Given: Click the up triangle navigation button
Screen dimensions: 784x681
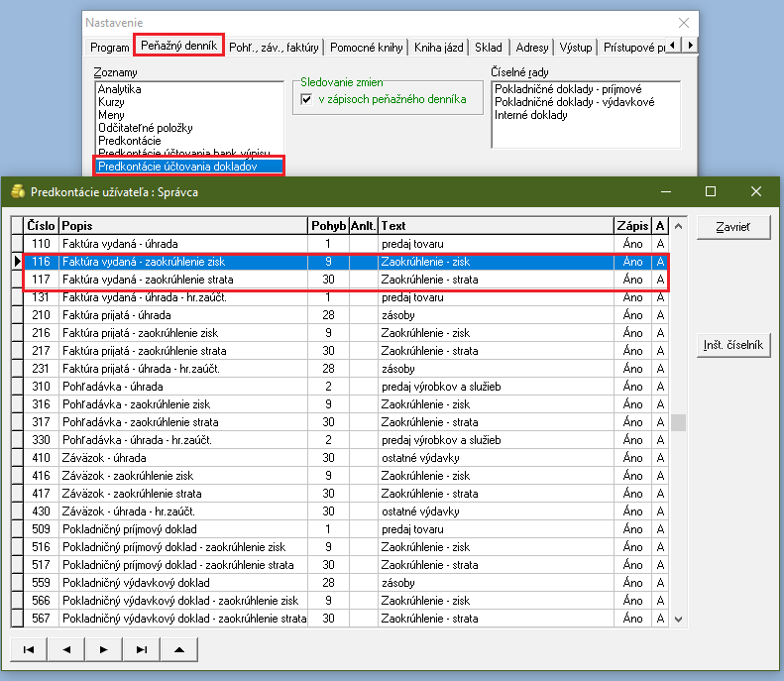Looking at the screenshot, I should (179, 650).
